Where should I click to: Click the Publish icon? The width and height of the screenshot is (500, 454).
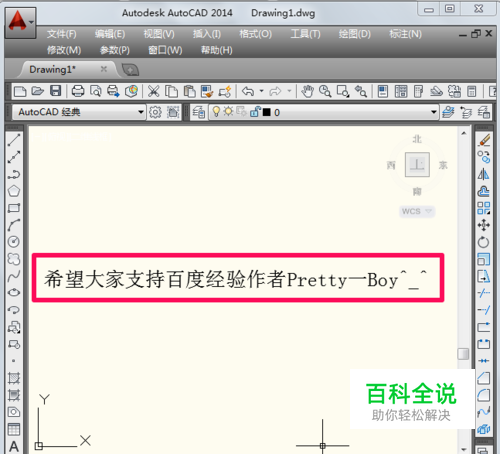[113, 91]
